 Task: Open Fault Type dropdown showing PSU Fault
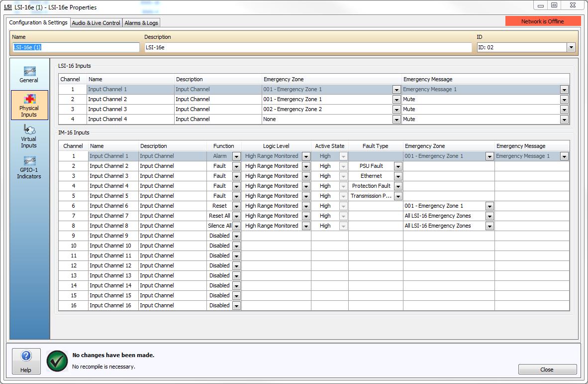click(398, 166)
